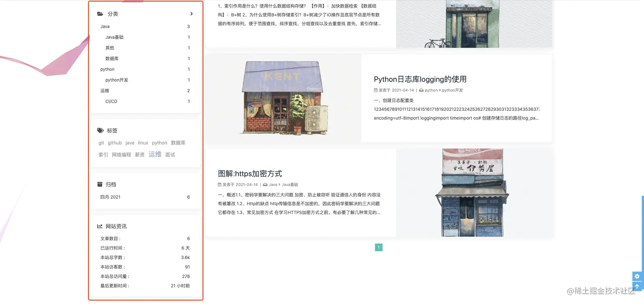Screen dimensions: 644x304
Task: Expand the 分类 chevron arrow
Action: tap(192, 14)
